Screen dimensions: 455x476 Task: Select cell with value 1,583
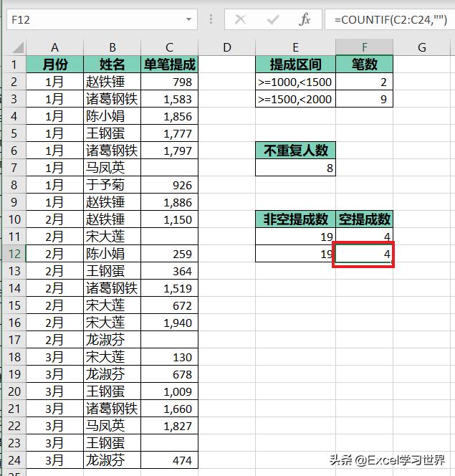click(169, 99)
